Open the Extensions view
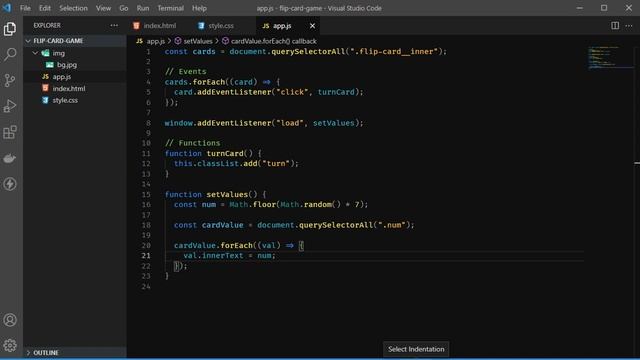This screenshot has width=640, height=360. [x=10, y=132]
